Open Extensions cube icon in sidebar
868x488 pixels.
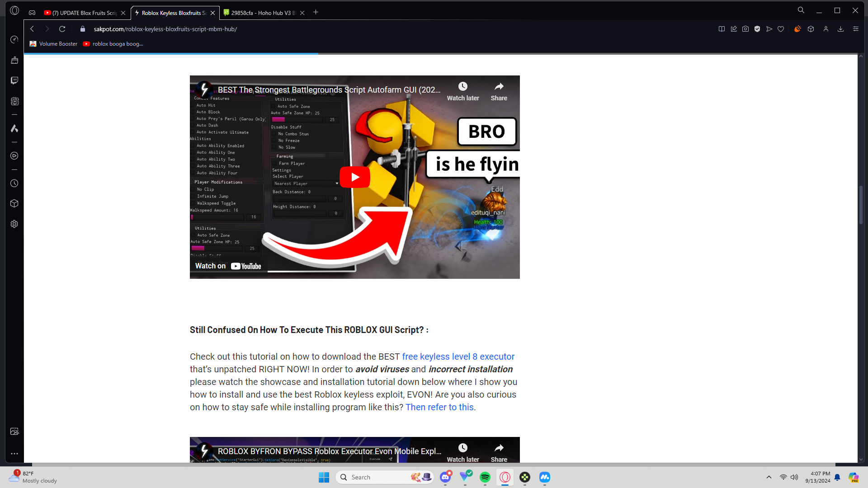click(14, 203)
